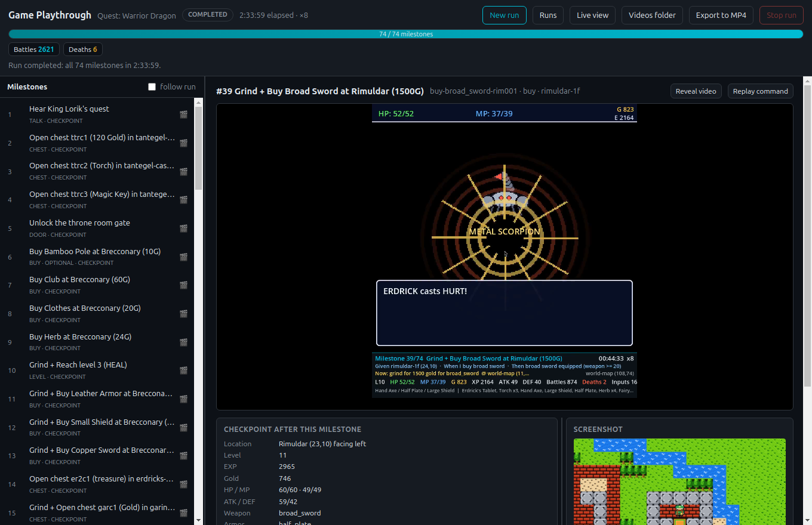Screen dimensions: 812x525
Task: Click the milestones list scrollbar
Action: [199, 148]
